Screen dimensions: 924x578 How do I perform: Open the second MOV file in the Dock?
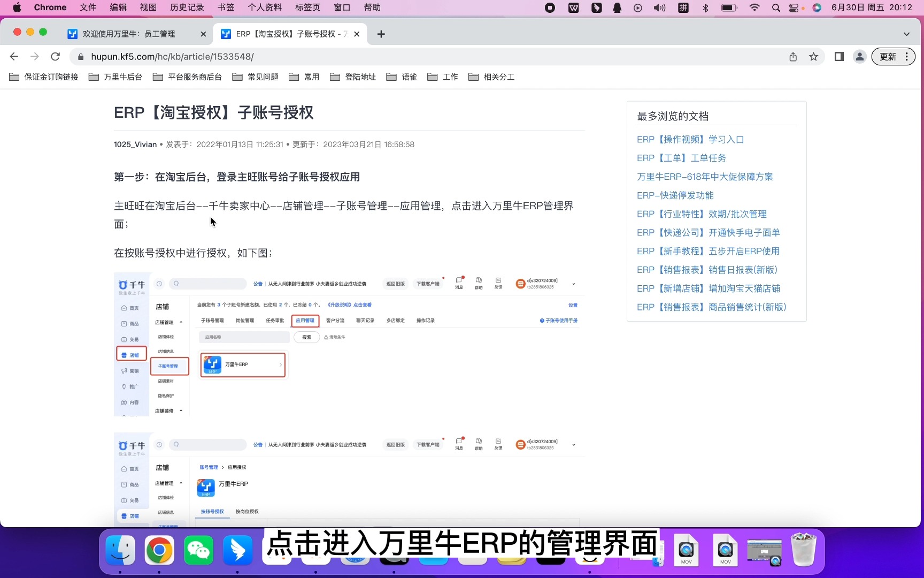click(725, 550)
